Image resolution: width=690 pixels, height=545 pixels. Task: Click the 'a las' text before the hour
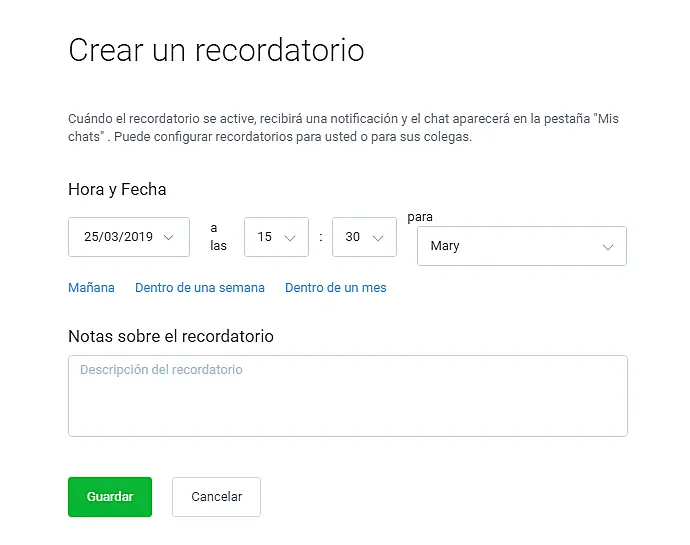tap(218, 237)
